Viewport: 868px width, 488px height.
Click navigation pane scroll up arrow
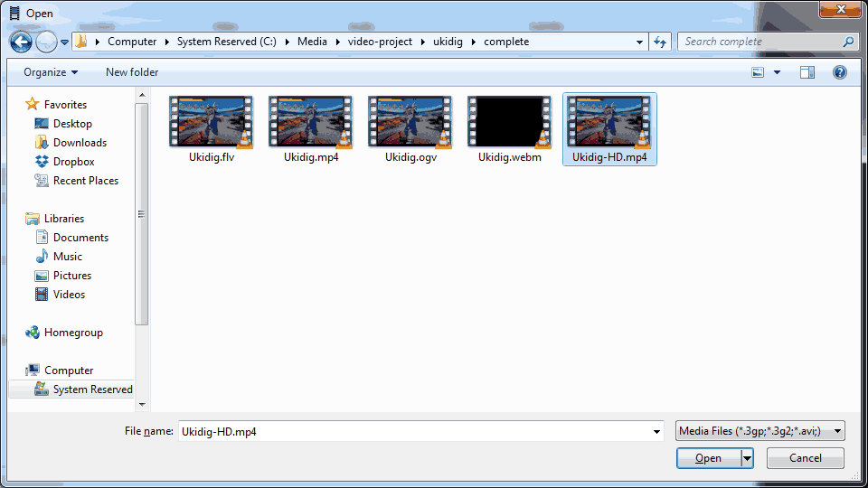point(142,95)
